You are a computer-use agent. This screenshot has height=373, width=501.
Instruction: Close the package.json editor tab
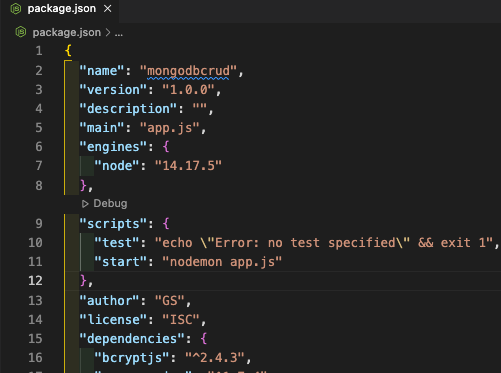107,9
